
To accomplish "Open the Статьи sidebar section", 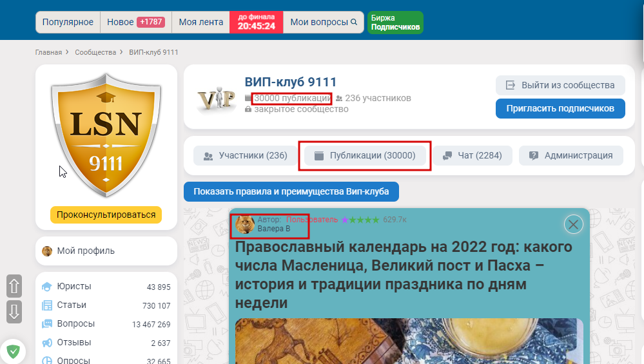I will (106, 305).
